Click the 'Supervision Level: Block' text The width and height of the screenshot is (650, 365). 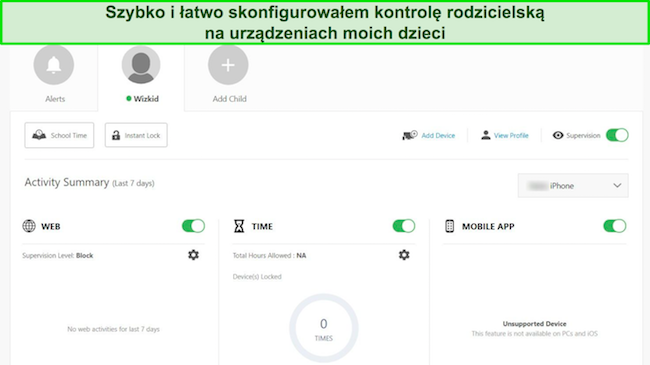pos(58,256)
